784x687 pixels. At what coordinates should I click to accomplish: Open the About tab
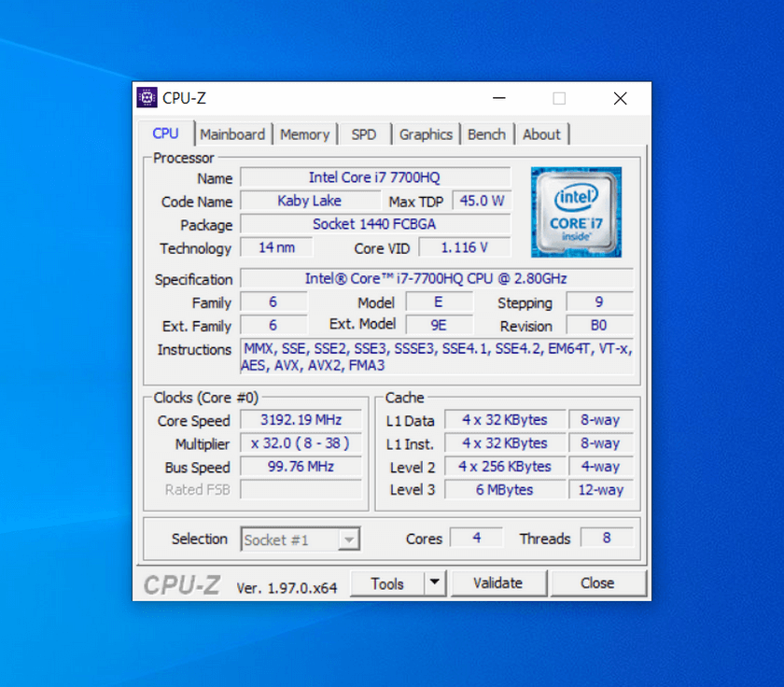point(541,134)
